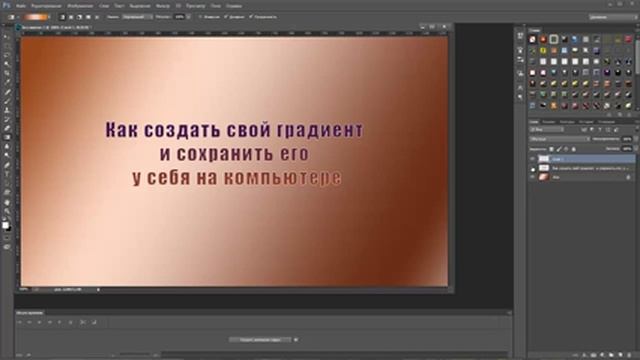Open the Файл menu
Image resolution: width=640 pixels, height=360 pixels.
(20, 6)
